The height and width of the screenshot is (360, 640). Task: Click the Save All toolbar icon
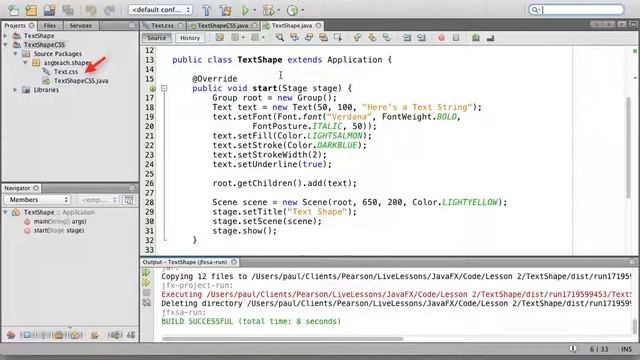68,10
